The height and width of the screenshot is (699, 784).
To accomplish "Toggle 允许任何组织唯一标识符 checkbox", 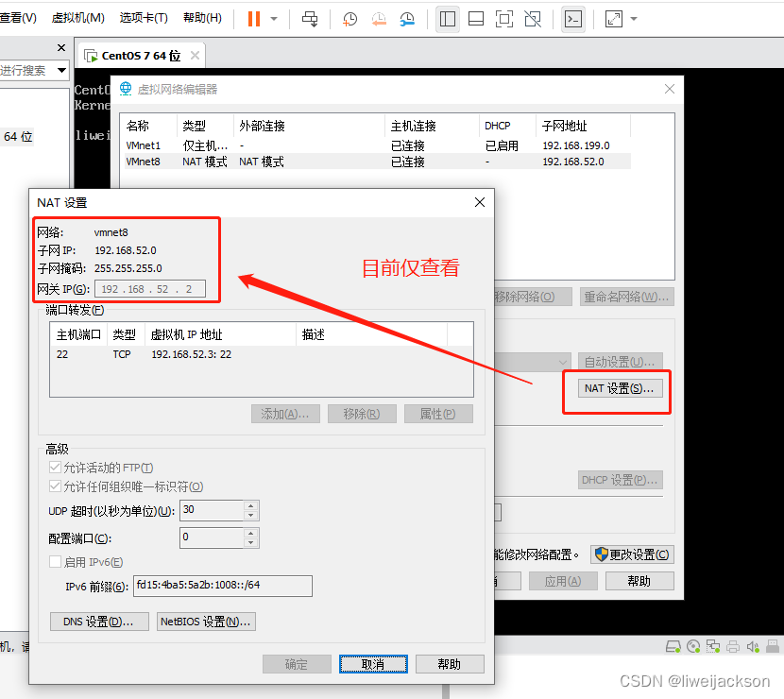I will pyautogui.click(x=55, y=486).
